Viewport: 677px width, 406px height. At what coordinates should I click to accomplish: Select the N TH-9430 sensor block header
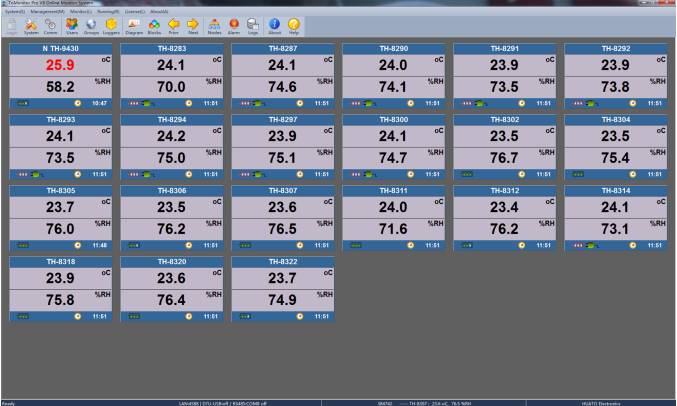point(59,49)
